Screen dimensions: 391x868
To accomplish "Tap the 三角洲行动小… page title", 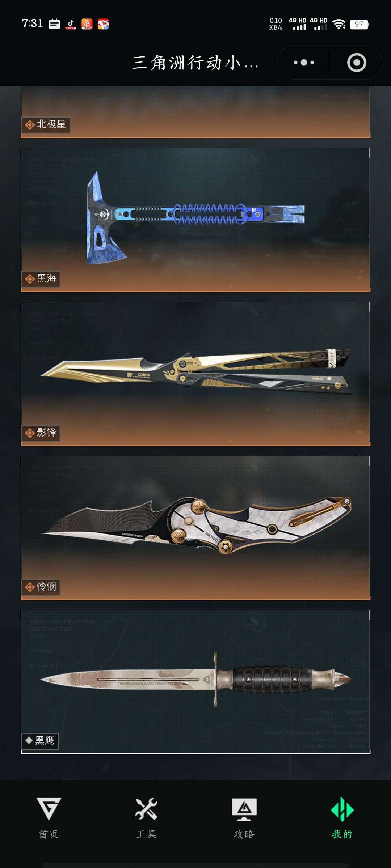I will tap(195, 63).
